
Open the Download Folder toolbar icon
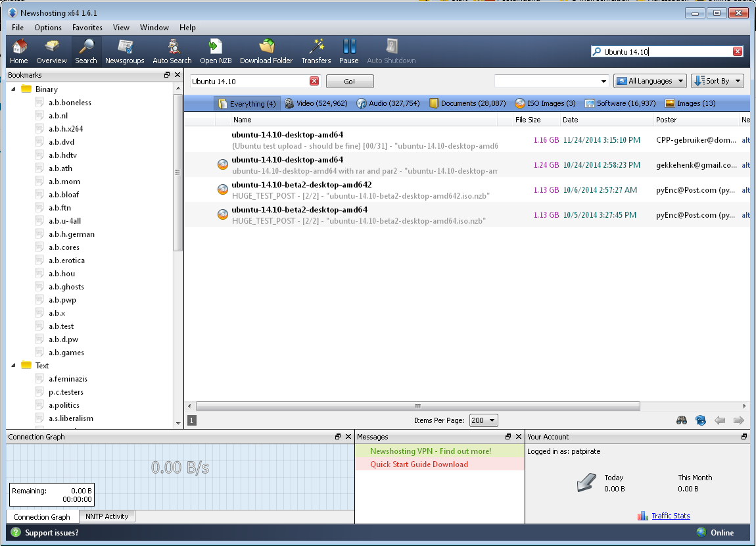pos(266,51)
